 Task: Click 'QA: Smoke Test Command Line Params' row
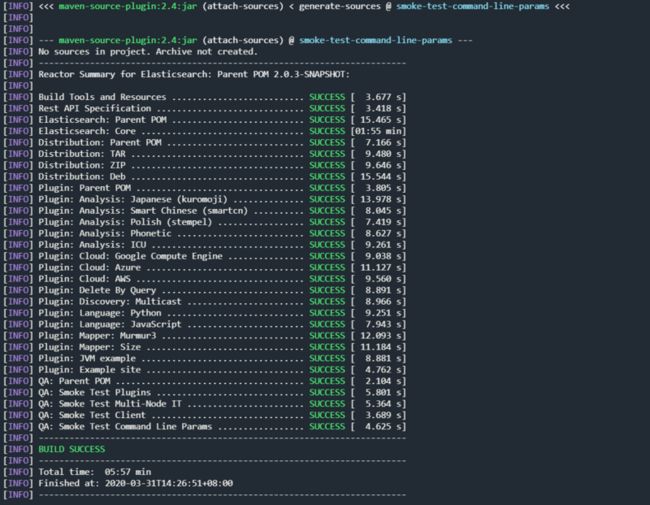pos(204,427)
